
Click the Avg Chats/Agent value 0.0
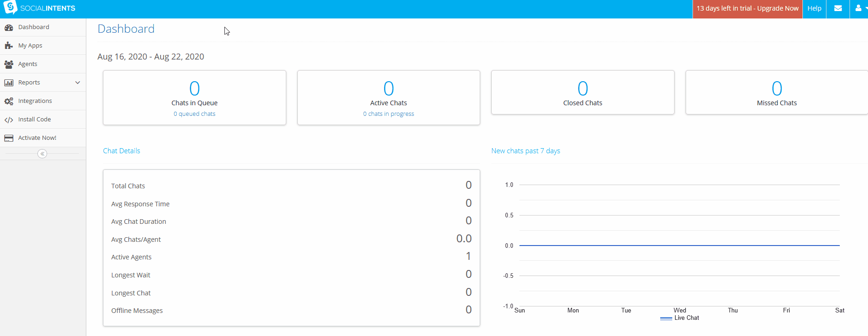pyautogui.click(x=464, y=239)
